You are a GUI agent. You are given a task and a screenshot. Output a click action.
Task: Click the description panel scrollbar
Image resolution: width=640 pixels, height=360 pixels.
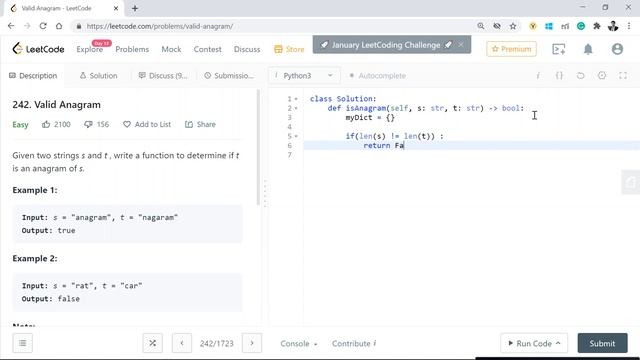tap(258, 147)
